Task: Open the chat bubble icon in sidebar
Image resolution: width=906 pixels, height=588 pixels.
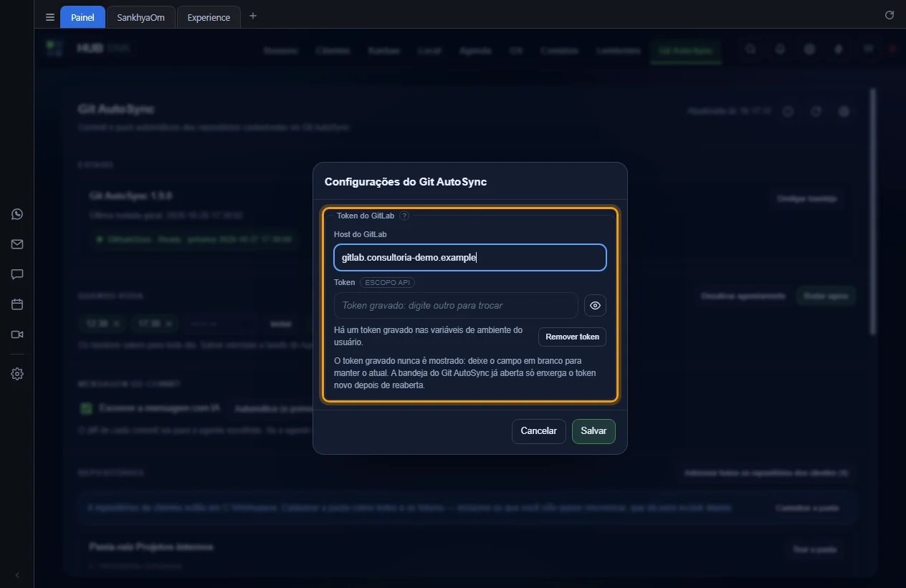Action: point(17,274)
